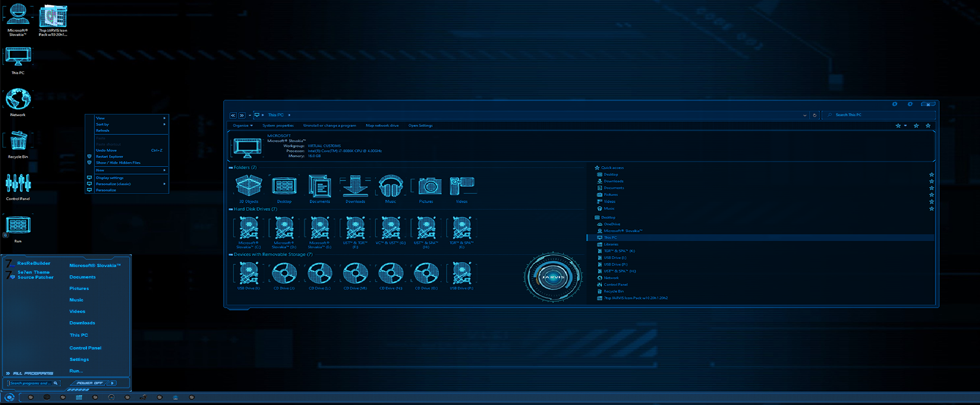Choose Refresh from the context menu

(x=130, y=130)
